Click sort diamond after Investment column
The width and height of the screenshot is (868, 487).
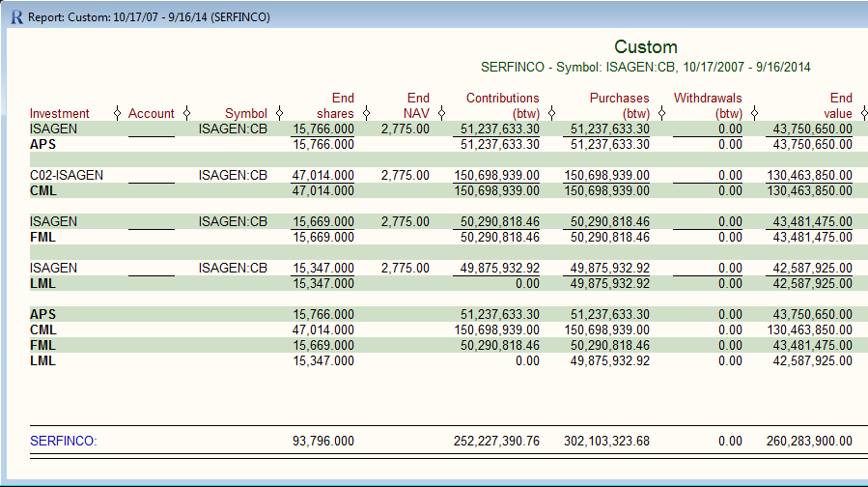pyautogui.click(x=117, y=114)
